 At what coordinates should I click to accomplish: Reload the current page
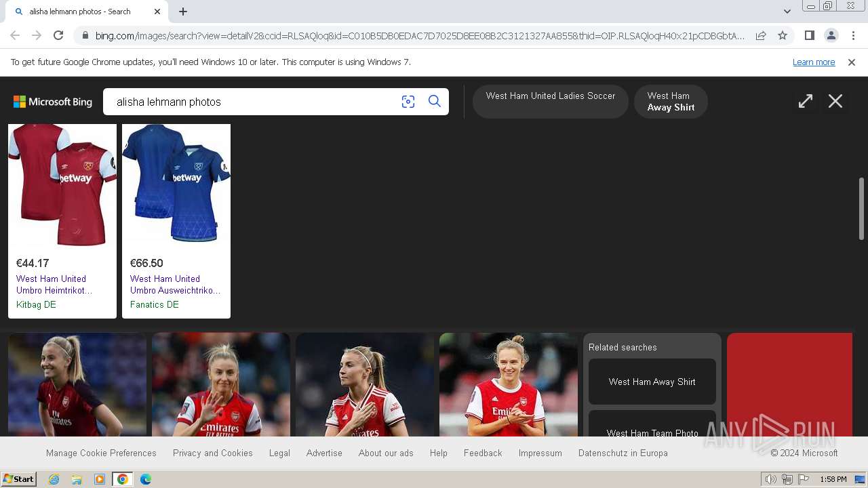(x=58, y=35)
